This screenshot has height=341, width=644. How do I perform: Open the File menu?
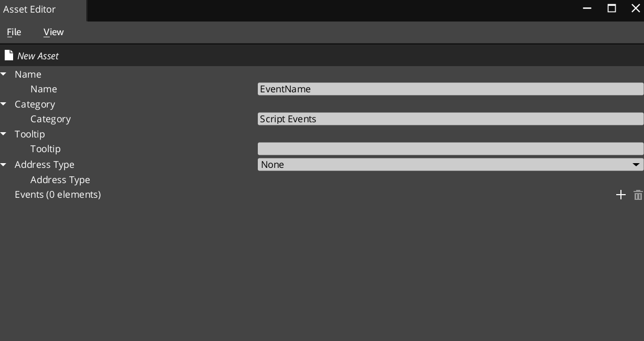click(14, 32)
